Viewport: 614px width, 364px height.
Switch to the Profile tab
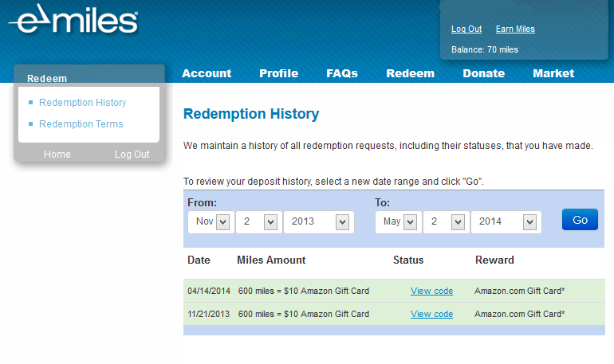point(278,73)
